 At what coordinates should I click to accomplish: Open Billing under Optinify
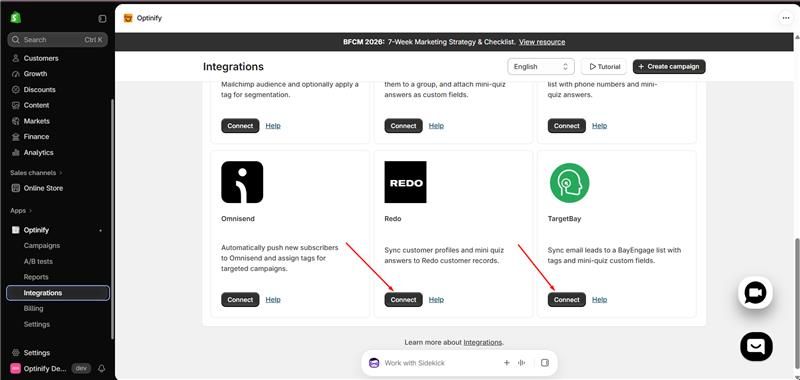point(34,309)
